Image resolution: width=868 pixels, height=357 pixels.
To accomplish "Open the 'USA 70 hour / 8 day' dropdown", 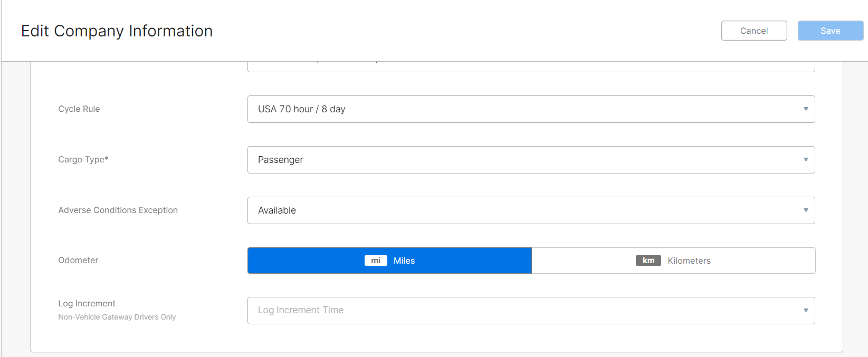I will pyautogui.click(x=530, y=109).
